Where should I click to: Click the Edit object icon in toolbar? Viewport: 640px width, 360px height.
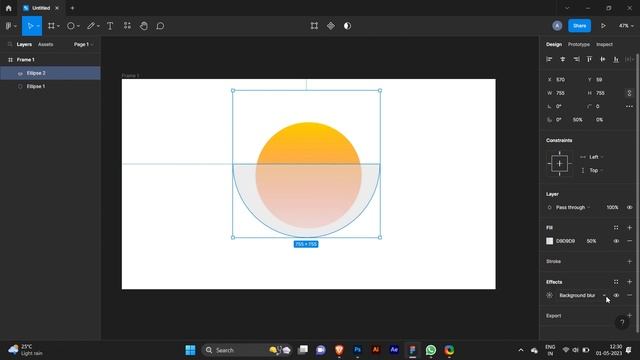(x=314, y=26)
